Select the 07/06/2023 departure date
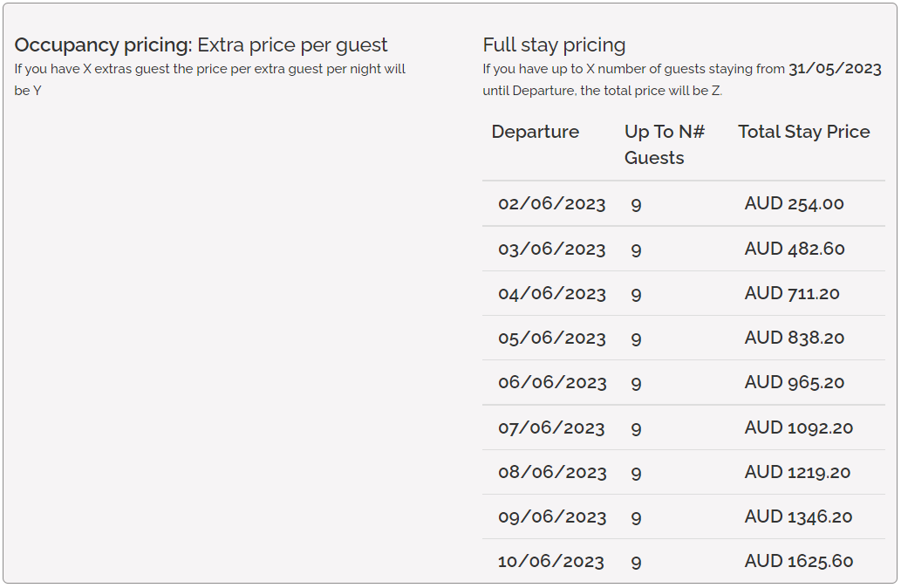Viewport: 901px width, 588px height. (551, 428)
